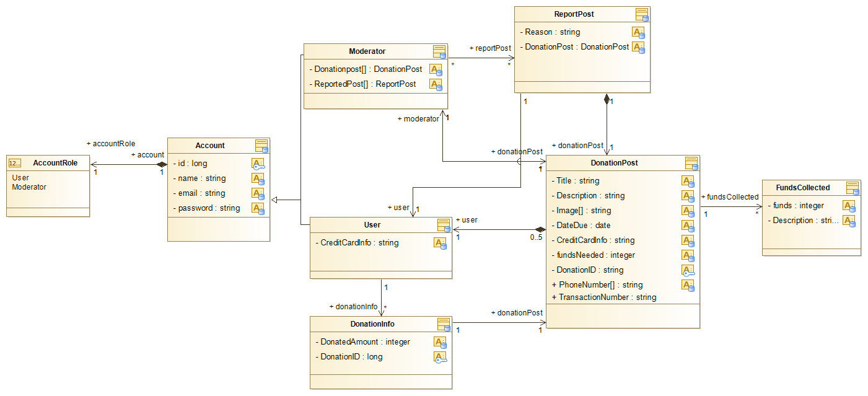Image resolution: width=868 pixels, height=396 pixels.
Task: Click the class icon in ReportPost header
Action: [642, 14]
